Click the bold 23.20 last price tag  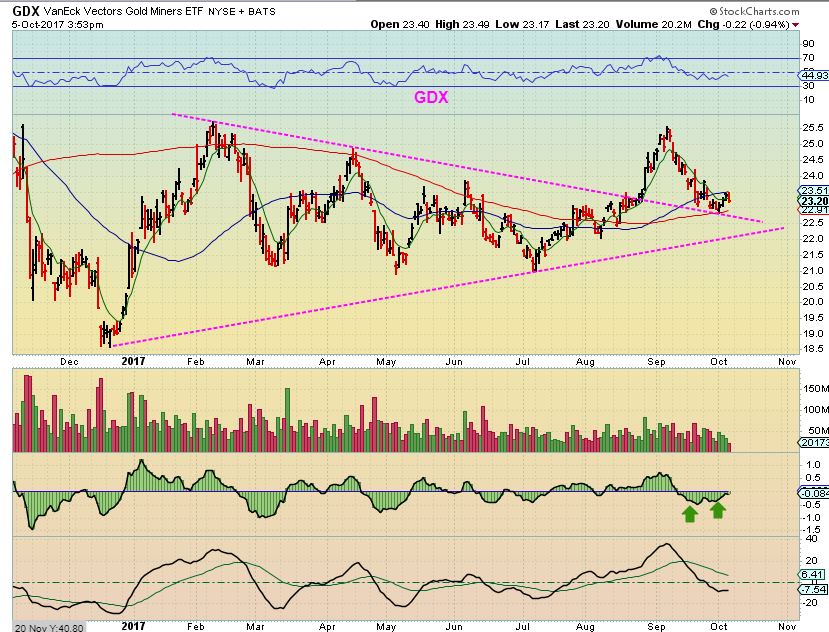814,201
